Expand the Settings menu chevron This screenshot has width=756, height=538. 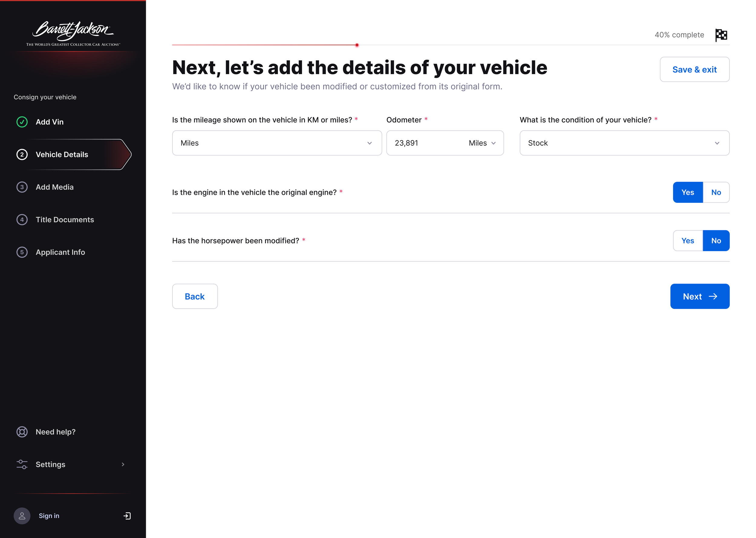pyautogui.click(x=123, y=464)
